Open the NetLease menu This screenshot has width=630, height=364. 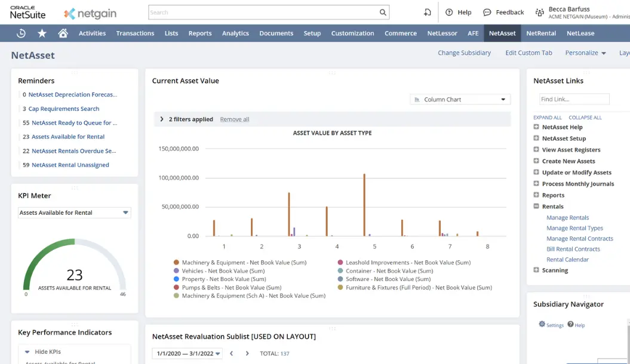(x=580, y=33)
